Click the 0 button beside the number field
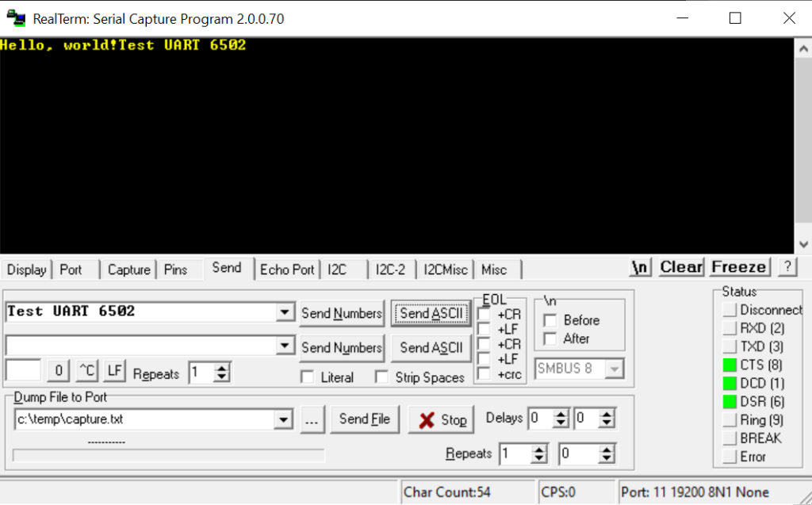812x505 pixels. [58, 370]
